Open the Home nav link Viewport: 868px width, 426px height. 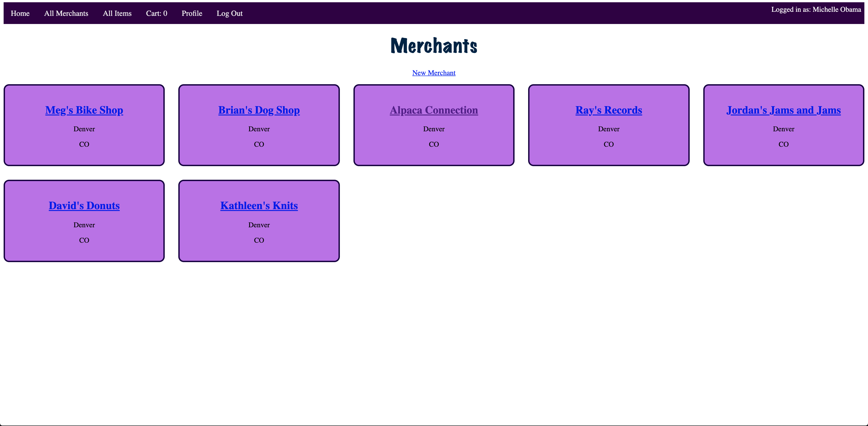[20, 14]
